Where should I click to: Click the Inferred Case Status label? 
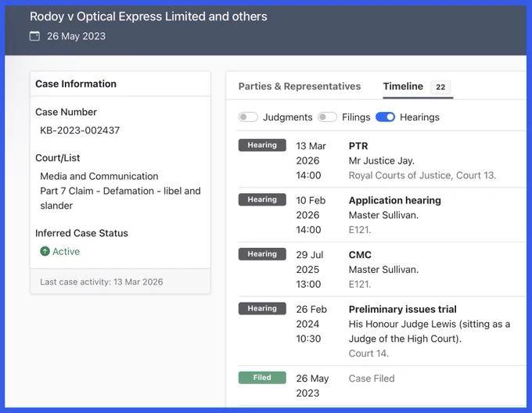click(x=82, y=233)
